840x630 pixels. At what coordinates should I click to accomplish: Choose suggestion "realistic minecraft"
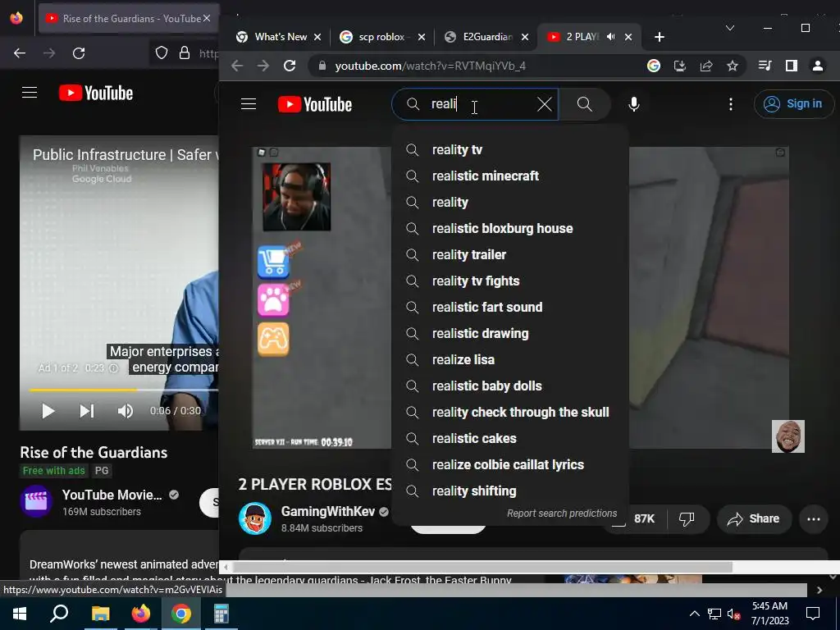click(510, 176)
